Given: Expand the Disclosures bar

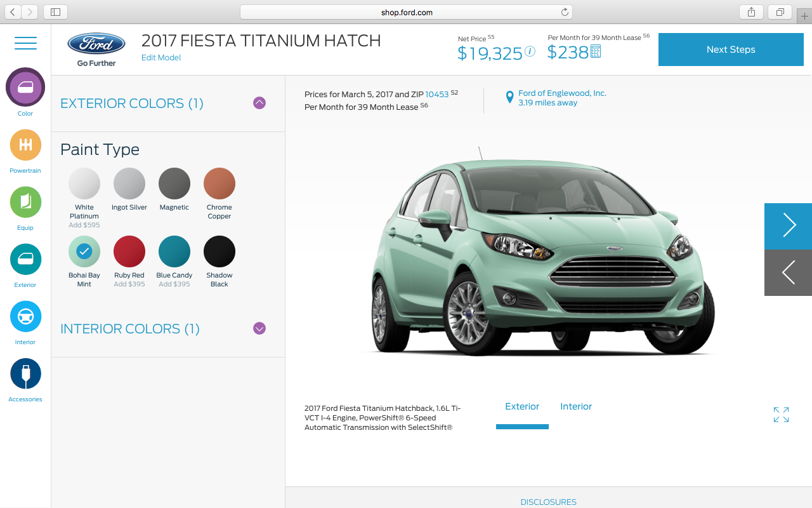Looking at the screenshot, I should 549,502.
